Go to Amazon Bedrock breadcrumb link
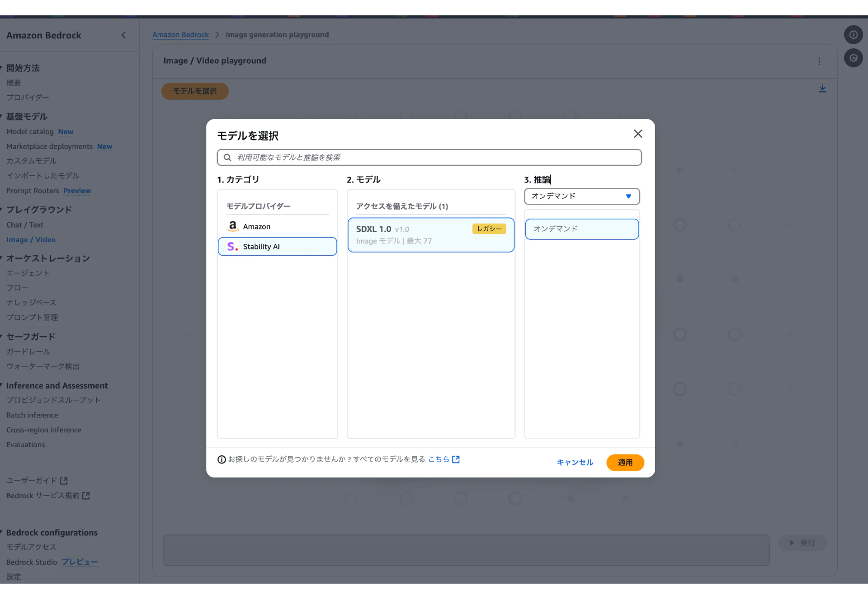 click(180, 35)
